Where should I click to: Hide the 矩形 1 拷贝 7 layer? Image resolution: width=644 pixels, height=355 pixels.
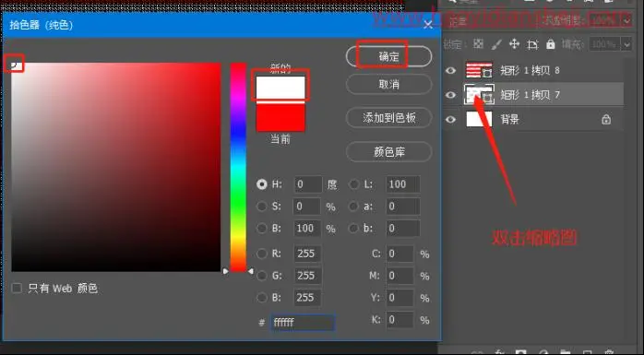point(450,95)
